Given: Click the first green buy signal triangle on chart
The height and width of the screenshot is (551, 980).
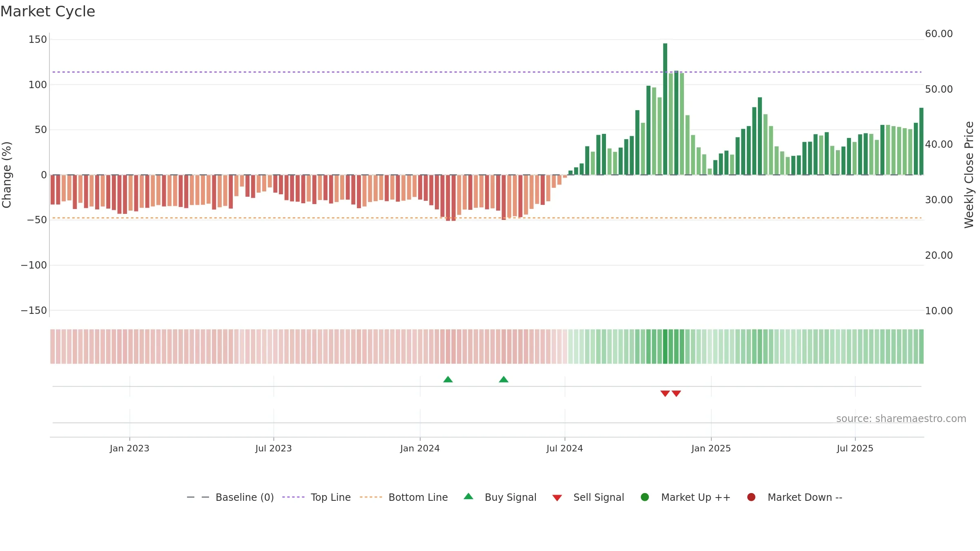Looking at the screenshot, I should [x=448, y=379].
